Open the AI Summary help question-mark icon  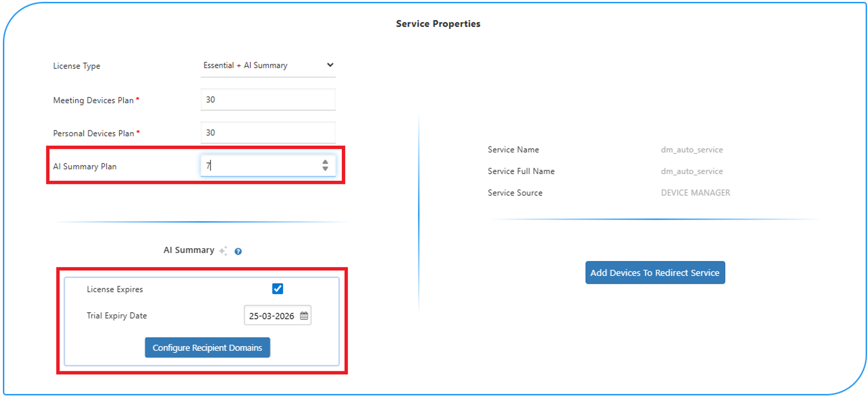(x=238, y=251)
